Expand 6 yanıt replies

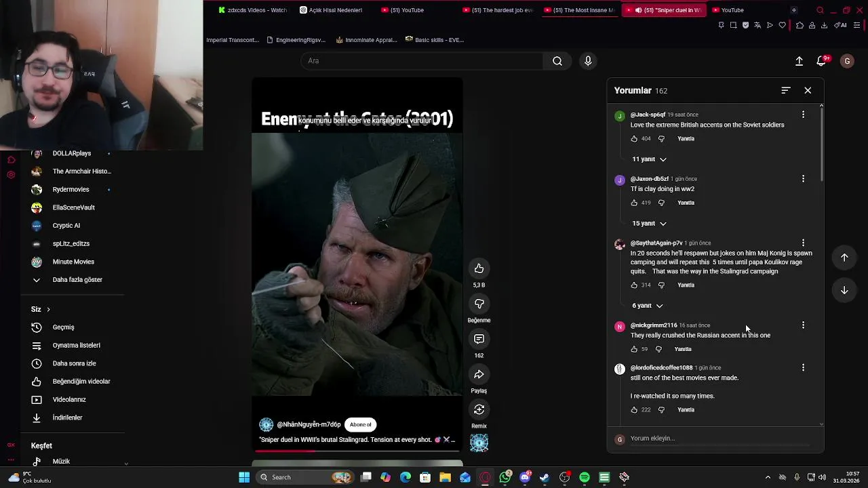coord(648,306)
